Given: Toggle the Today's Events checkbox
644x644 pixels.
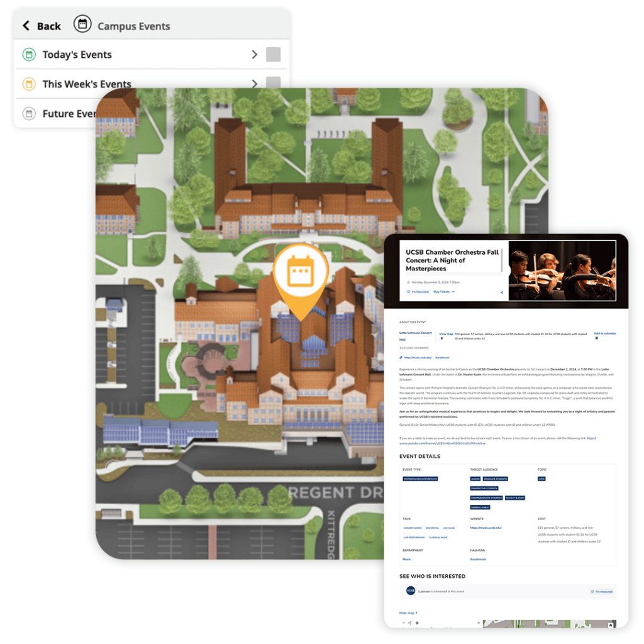Looking at the screenshot, I should pyautogui.click(x=273, y=55).
